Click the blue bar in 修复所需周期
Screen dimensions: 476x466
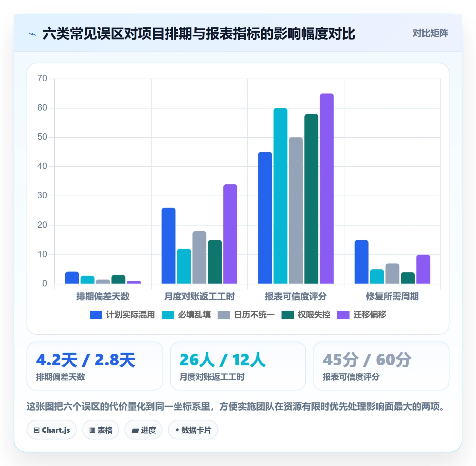click(361, 262)
